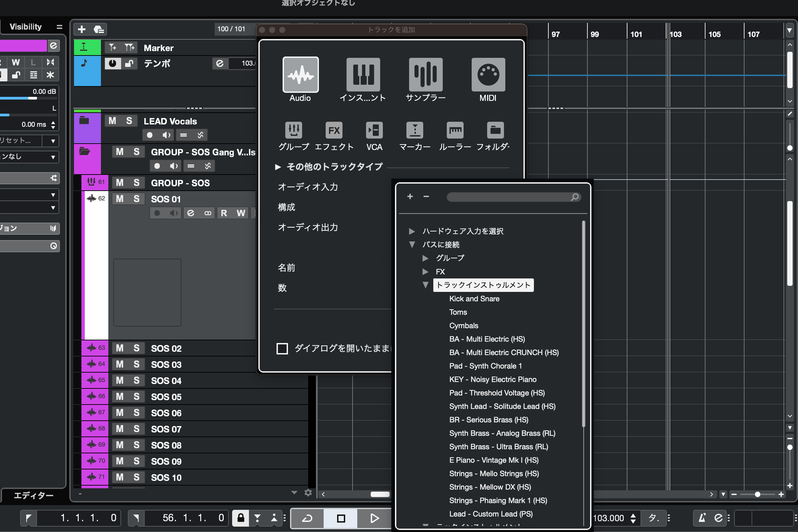
Task: Open track list settings gear icon
Action: tap(308, 492)
